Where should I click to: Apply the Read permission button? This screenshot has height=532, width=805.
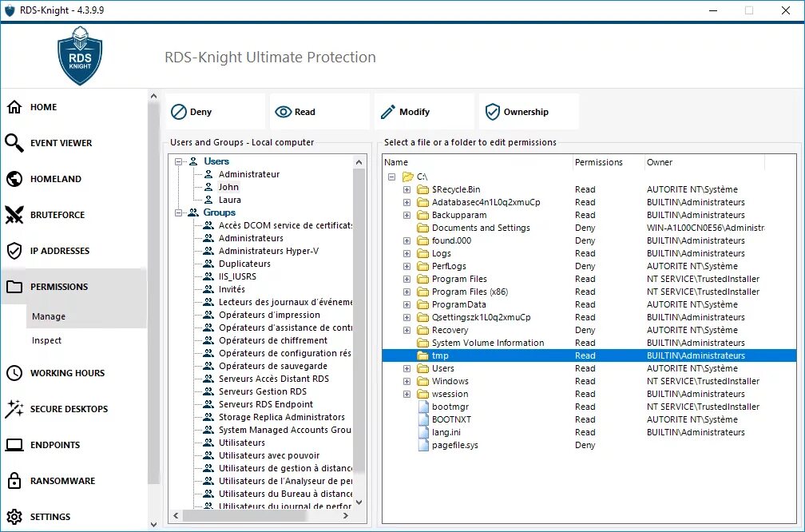[319, 112]
